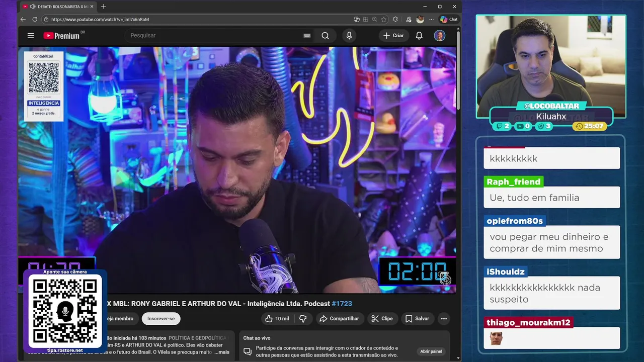
Task: Click the opiefrom80s chat username
Action: [515, 221]
